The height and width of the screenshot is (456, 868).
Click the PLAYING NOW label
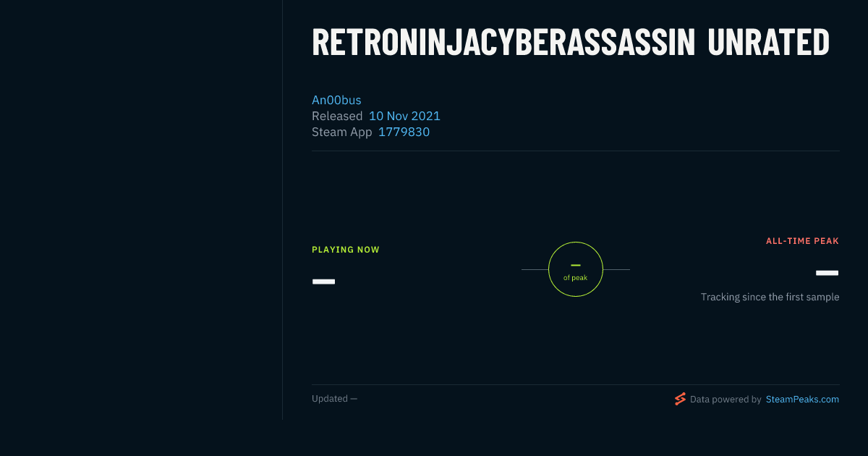(346, 250)
